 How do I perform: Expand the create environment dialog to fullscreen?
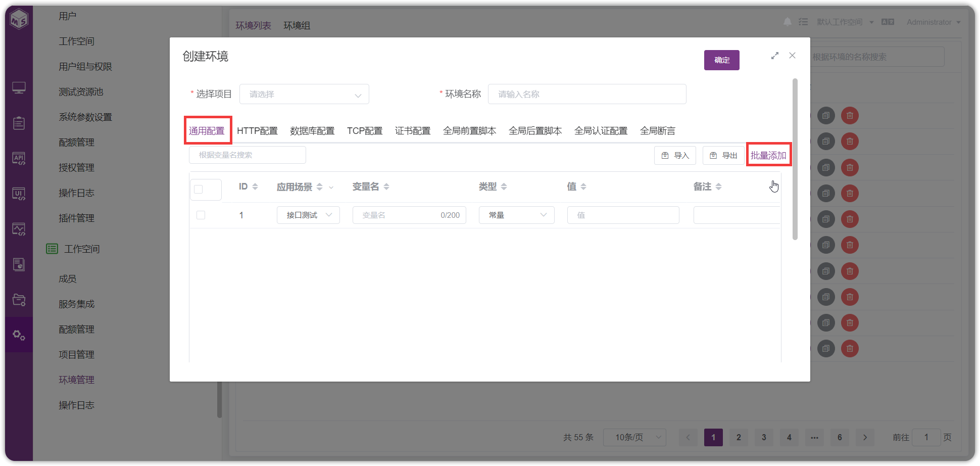click(775, 56)
